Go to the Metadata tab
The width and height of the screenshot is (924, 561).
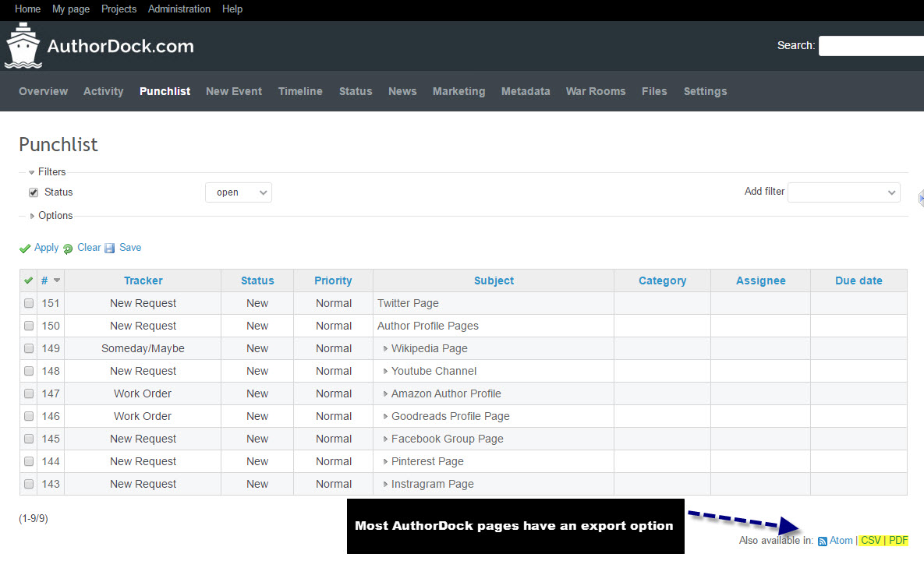tap(526, 91)
